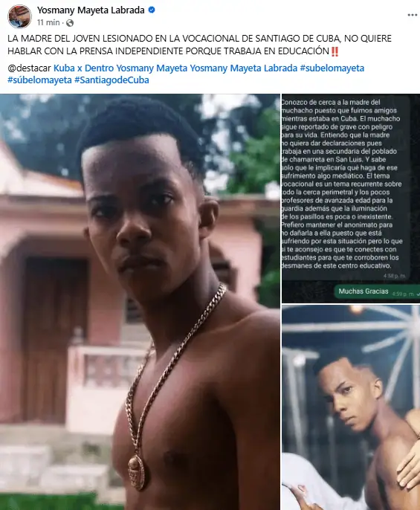Open the small photo under blue umbrella
This screenshot has height=510, width=420.
(x=351, y=407)
